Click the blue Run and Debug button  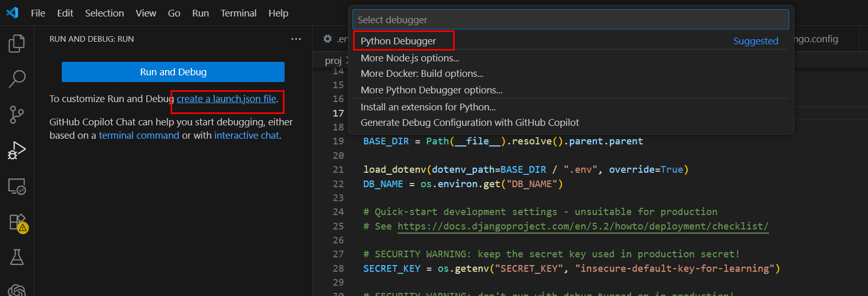pyautogui.click(x=173, y=72)
